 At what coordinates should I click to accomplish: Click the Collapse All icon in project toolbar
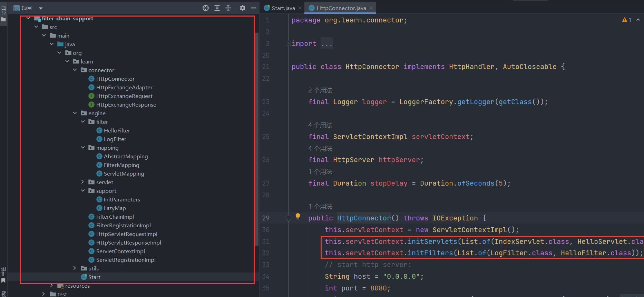click(228, 8)
